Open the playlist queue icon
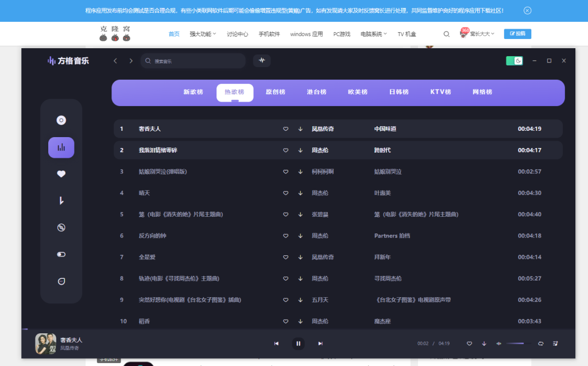Image resolution: width=588 pixels, height=366 pixels. [x=555, y=344]
